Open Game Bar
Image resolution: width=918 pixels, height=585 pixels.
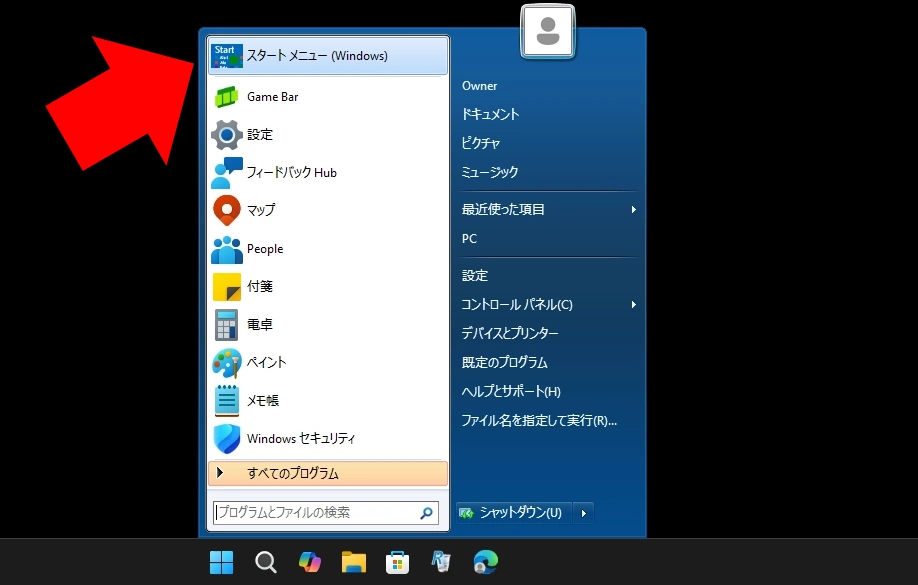pyautogui.click(x=270, y=96)
